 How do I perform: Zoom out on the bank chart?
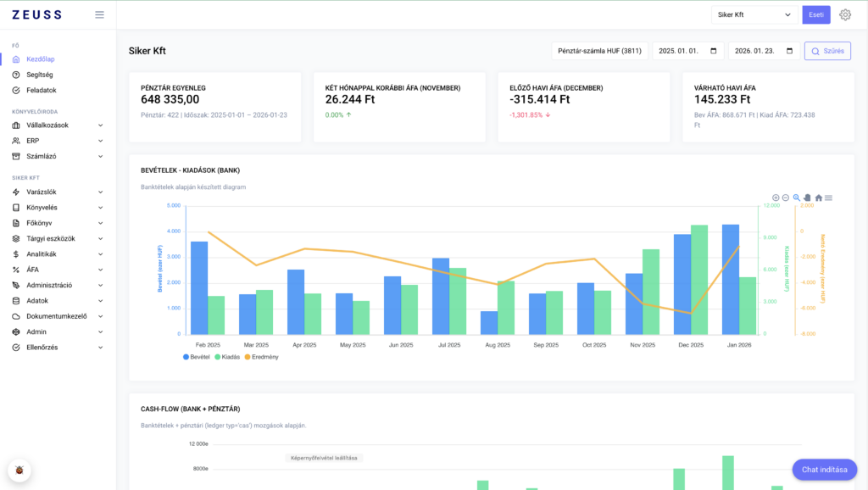coord(785,198)
